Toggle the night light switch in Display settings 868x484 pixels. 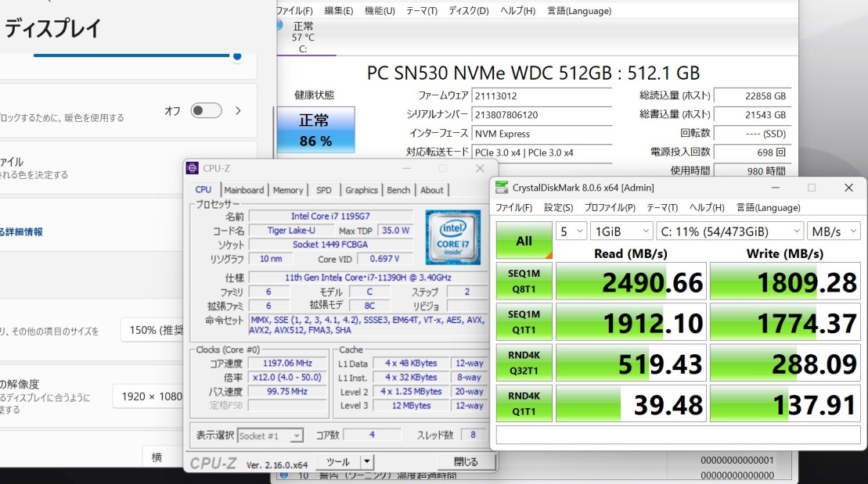pos(206,110)
